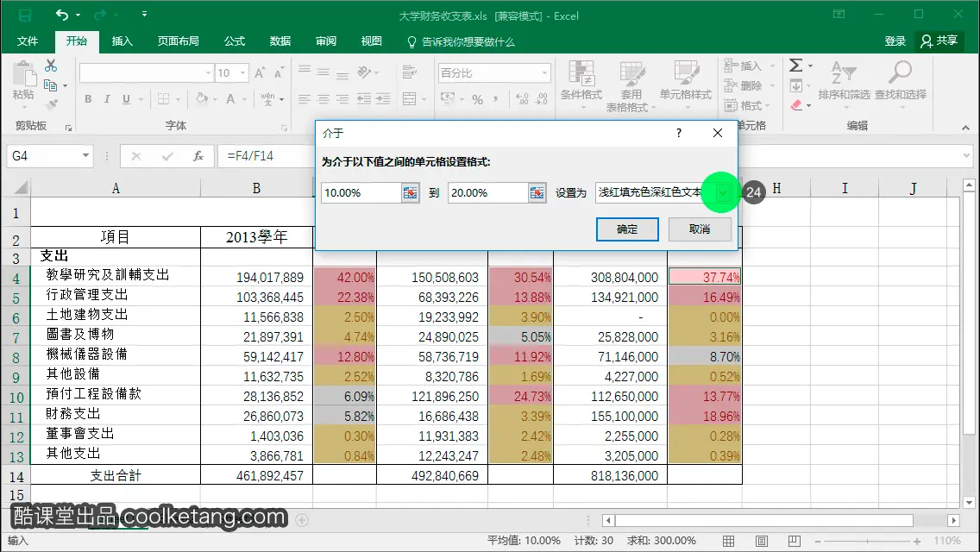
Task: Toggle Bold formatting button
Action: [x=88, y=99]
